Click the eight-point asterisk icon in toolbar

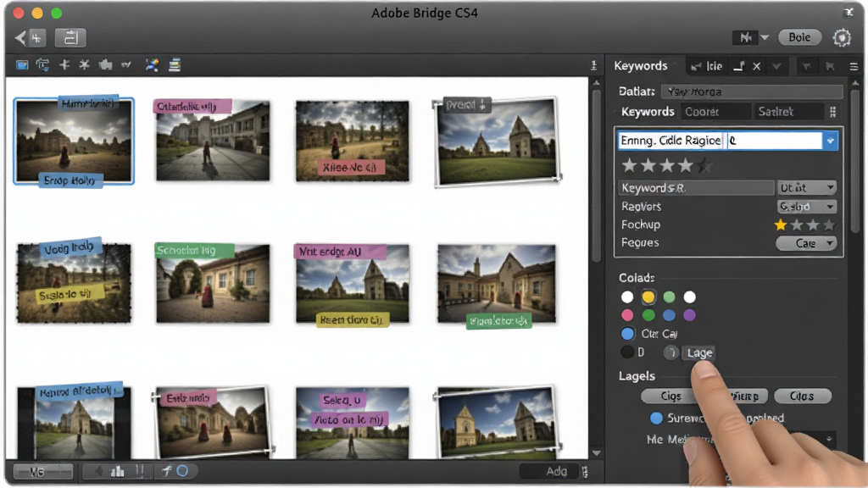pyautogui.click(x=84, y=65)
